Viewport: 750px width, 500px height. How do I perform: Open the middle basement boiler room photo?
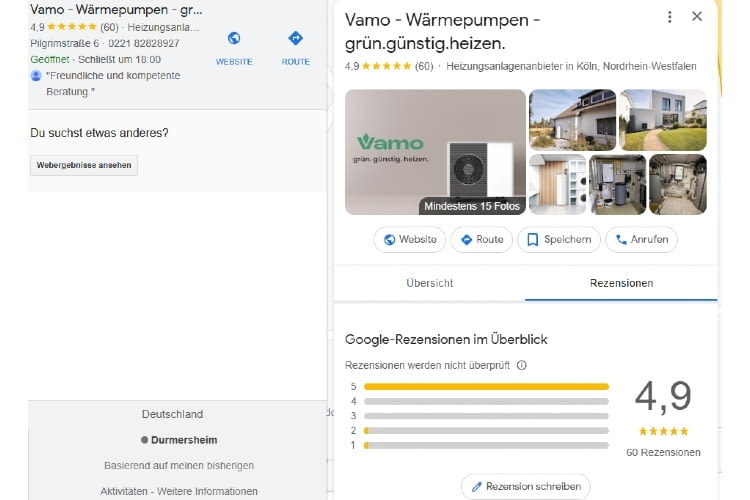(618, 184)
